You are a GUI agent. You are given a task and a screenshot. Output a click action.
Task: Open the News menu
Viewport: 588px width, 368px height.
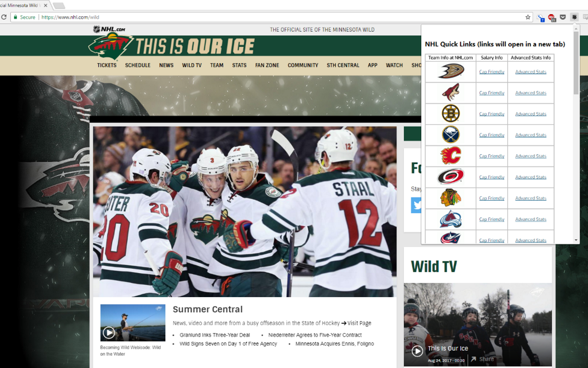[166, 65]
